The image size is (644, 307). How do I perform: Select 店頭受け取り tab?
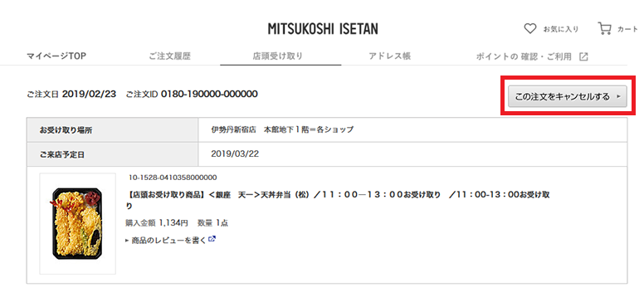click(278, 56)
